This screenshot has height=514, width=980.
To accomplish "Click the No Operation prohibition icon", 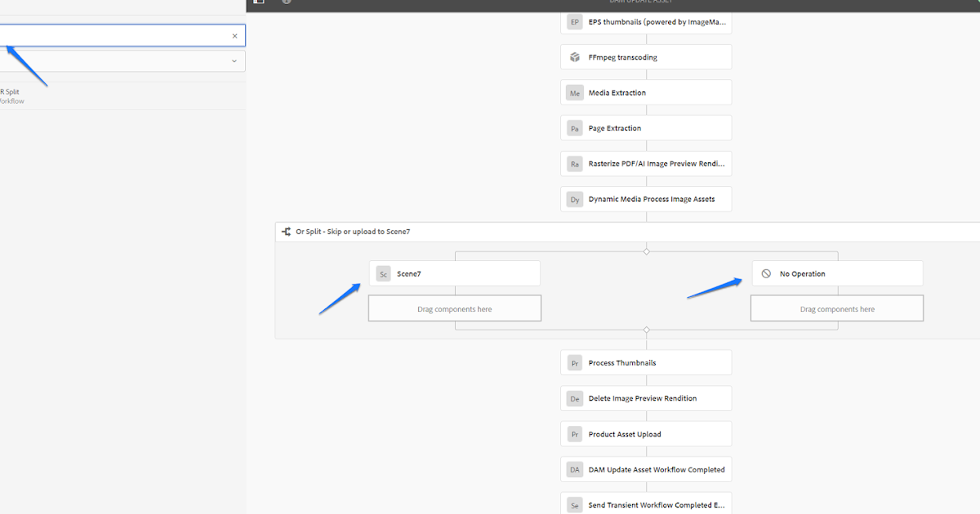I will pos(765,273).
